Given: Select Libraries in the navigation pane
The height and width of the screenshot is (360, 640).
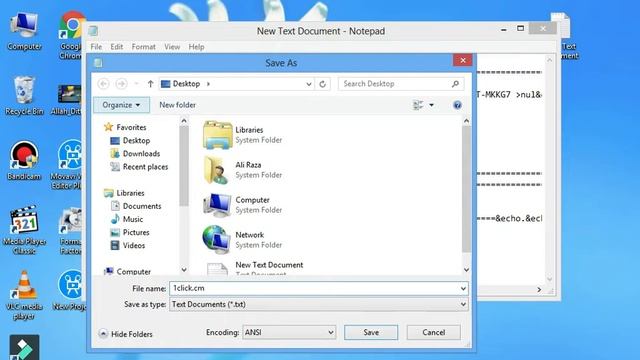Looking at the screenshot, I should pyautogui.click(x=124, y=193).
